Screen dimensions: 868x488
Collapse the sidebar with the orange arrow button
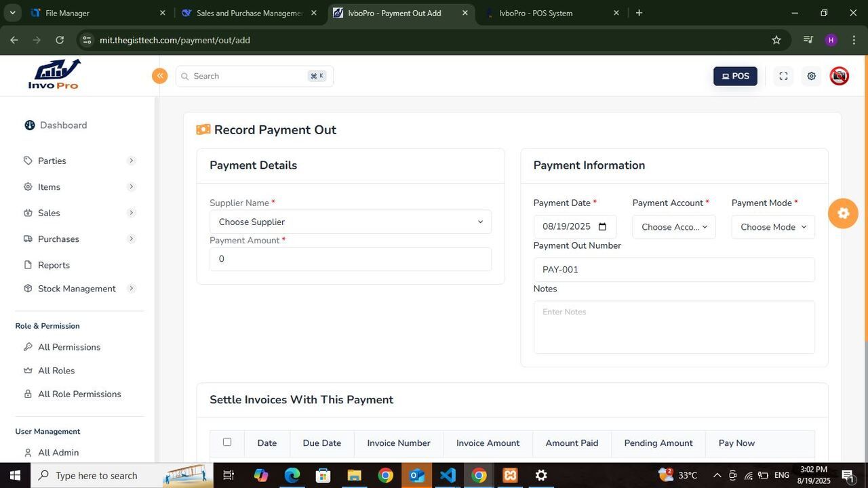[x=159, y=76]
